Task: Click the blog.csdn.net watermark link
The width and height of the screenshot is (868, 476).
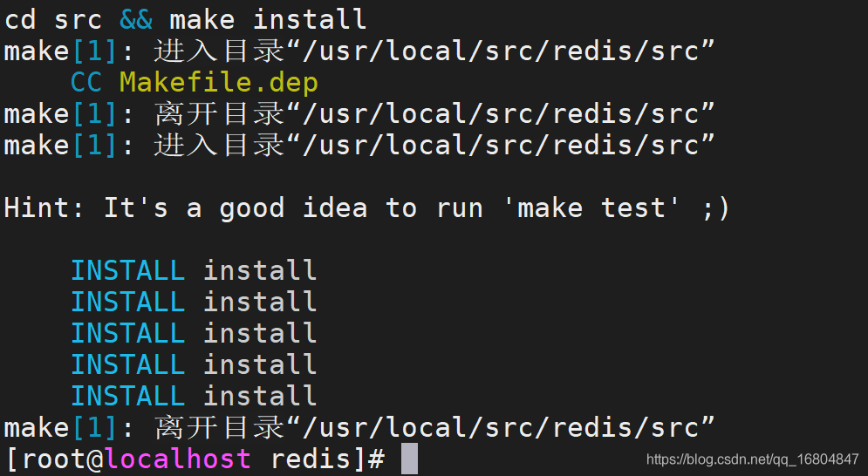Action: [752, 459]
